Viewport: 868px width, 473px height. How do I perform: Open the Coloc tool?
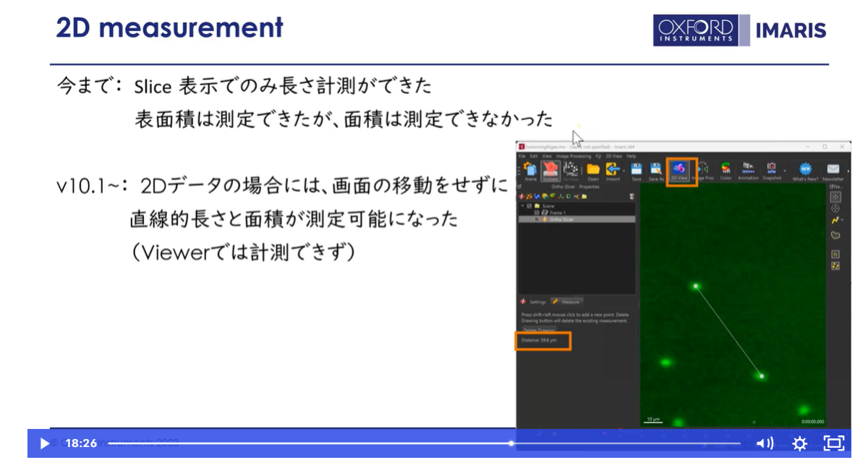point(726,168)
